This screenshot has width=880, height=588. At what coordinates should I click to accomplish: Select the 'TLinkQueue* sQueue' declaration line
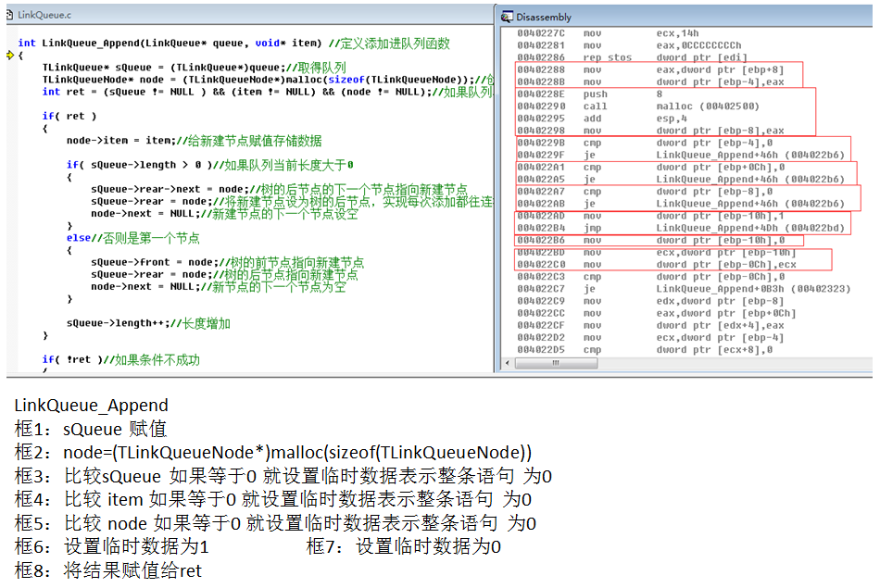click(195, 68)
